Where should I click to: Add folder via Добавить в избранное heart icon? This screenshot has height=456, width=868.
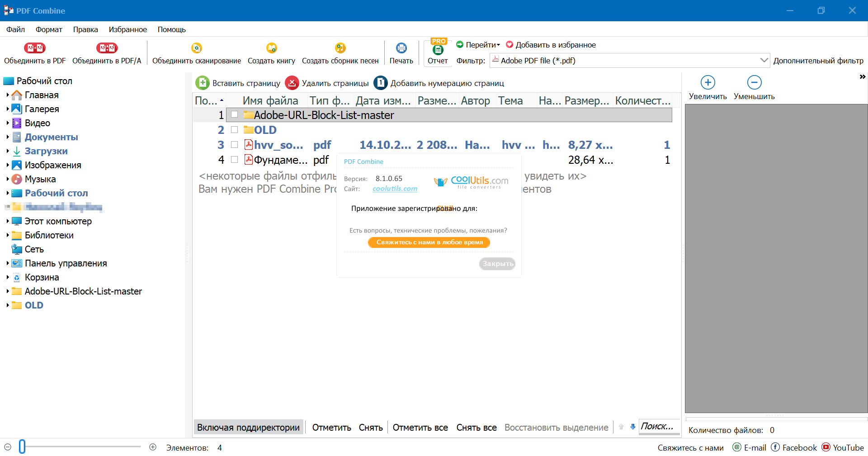pyautogui.click(x=509, y=45)
